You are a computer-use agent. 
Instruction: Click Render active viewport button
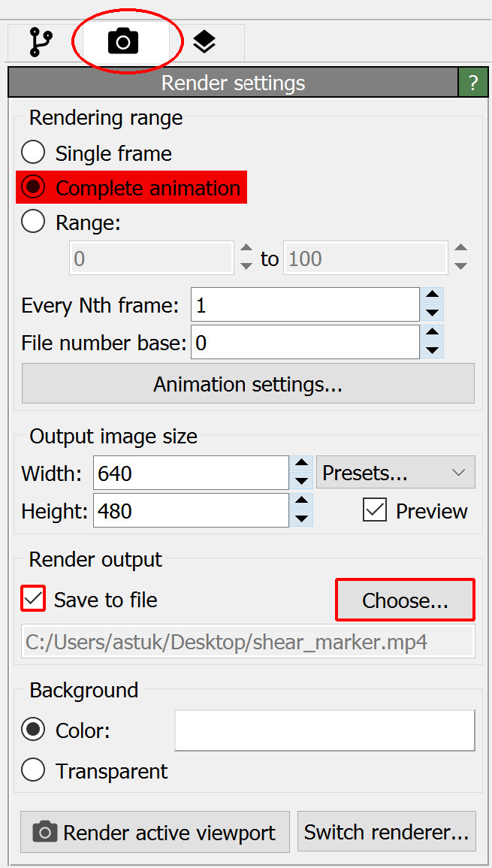pos(155,832)
